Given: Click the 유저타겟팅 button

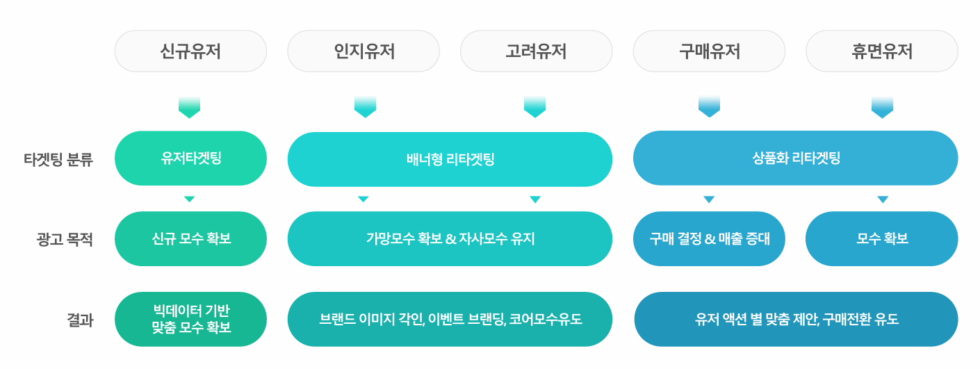Looking at the screenshot, I should [190, 158].
